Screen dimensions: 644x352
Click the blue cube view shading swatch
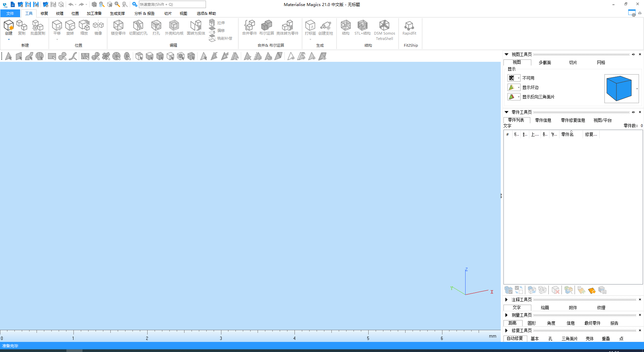[x=619, y=88]
